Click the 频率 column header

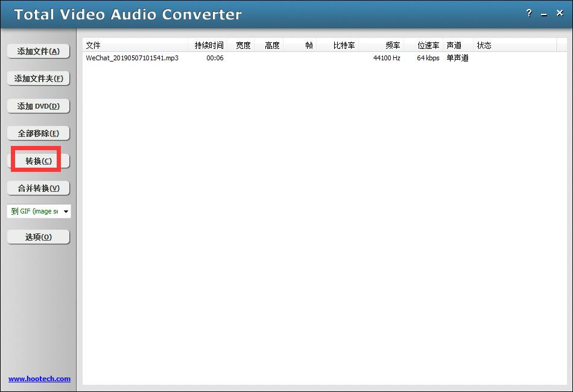point(392,45)
